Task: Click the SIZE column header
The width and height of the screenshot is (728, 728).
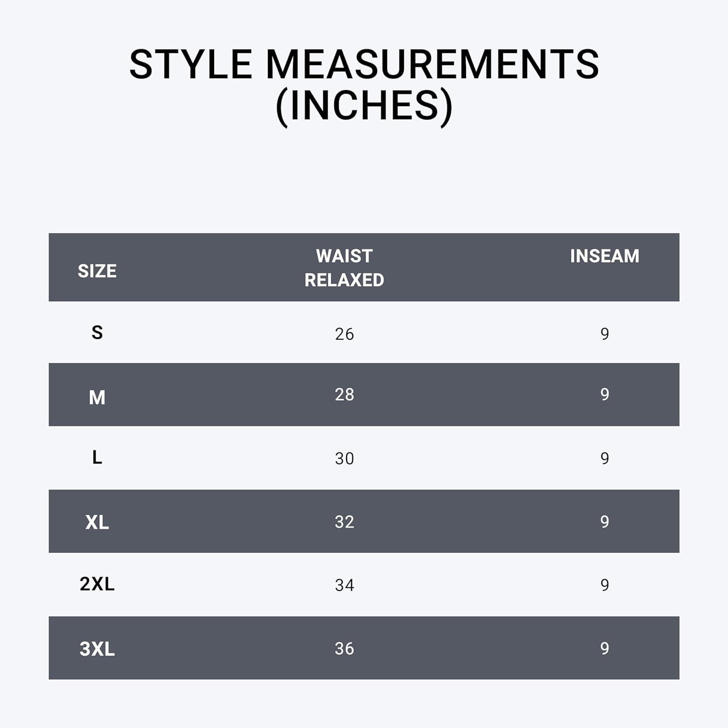Action: (x=97, y=271)
